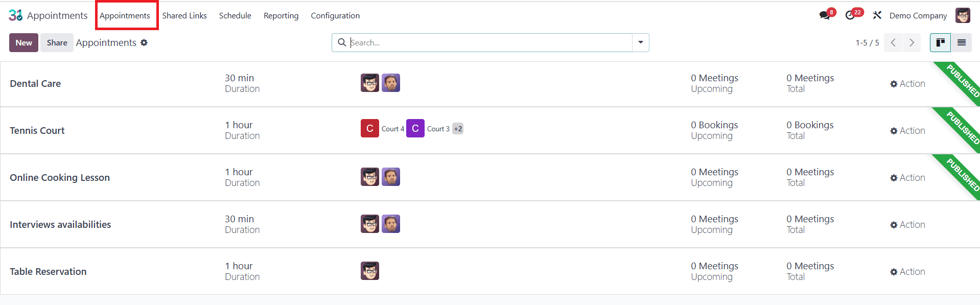Open the Court 4 resource avatar
The width and height of the screenshot is (980, 305).
[x=370, y=129]
